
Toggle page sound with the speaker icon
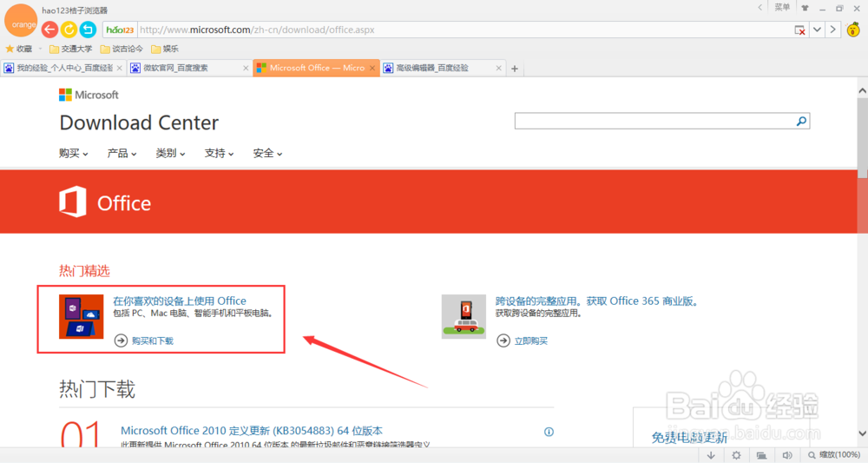tap(787, 455)
